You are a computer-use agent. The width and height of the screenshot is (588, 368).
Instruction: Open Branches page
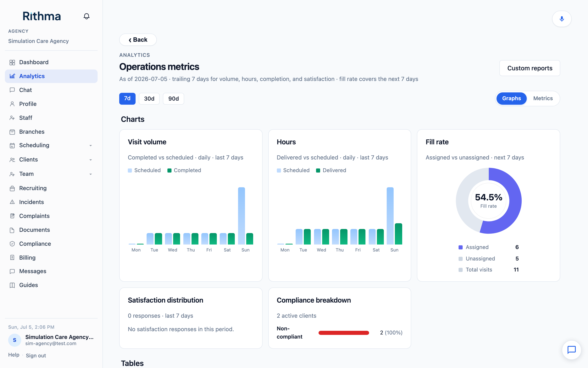51,132
